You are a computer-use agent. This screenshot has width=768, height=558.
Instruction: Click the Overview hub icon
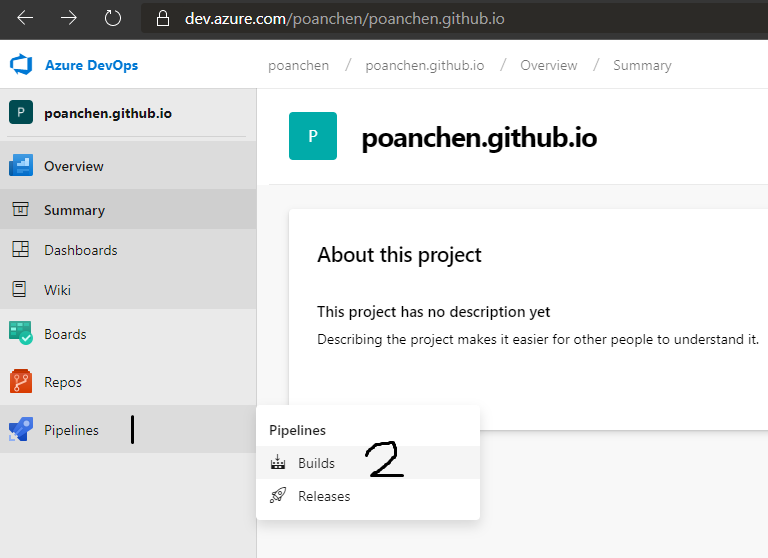(21, 166)
